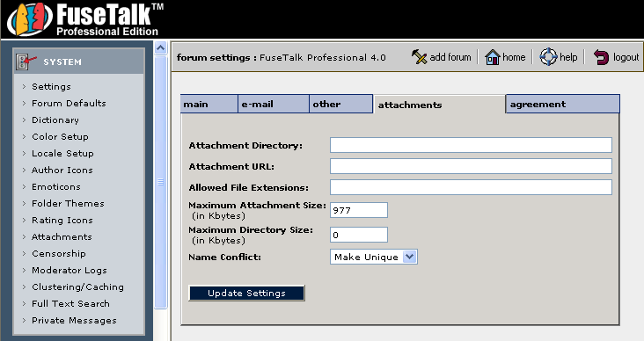Open Color Setup in the sidebar
The height and width of the screenshot is (341, 644).
point(60,136)
